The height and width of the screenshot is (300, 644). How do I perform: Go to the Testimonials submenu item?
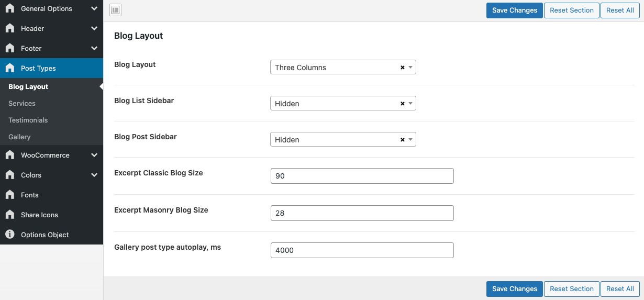(28, 120)
